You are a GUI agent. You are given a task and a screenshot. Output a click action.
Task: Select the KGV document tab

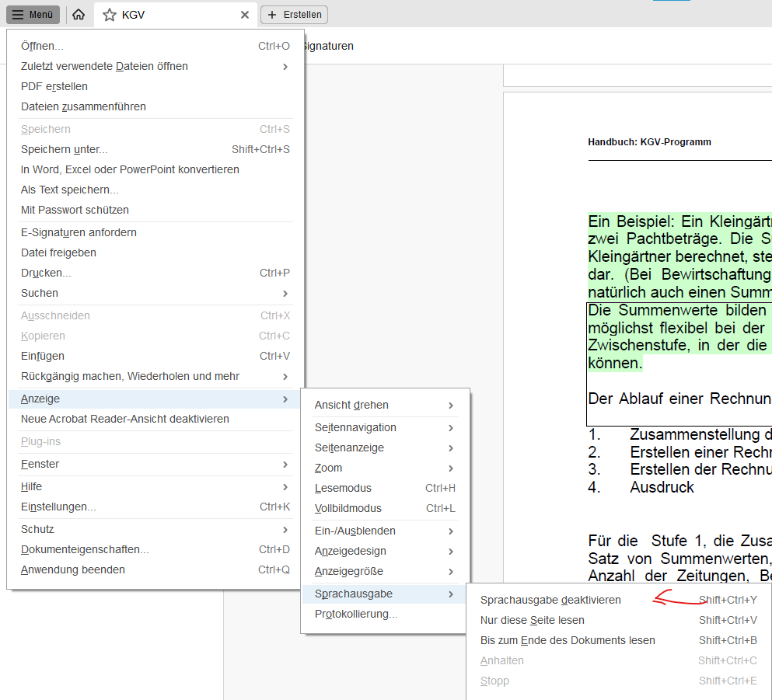tap(176, 16)
